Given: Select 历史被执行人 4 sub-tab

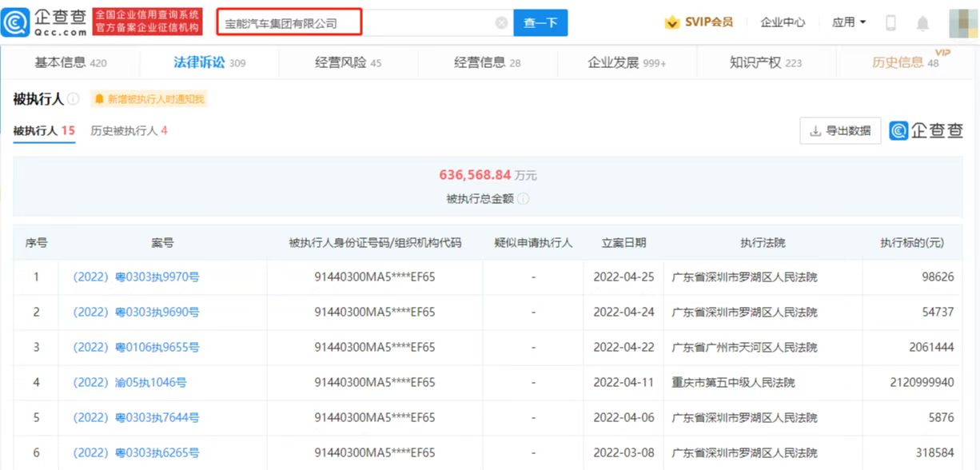Looking at the screenshot, I should pyautogui.click(x=129, y=130).
